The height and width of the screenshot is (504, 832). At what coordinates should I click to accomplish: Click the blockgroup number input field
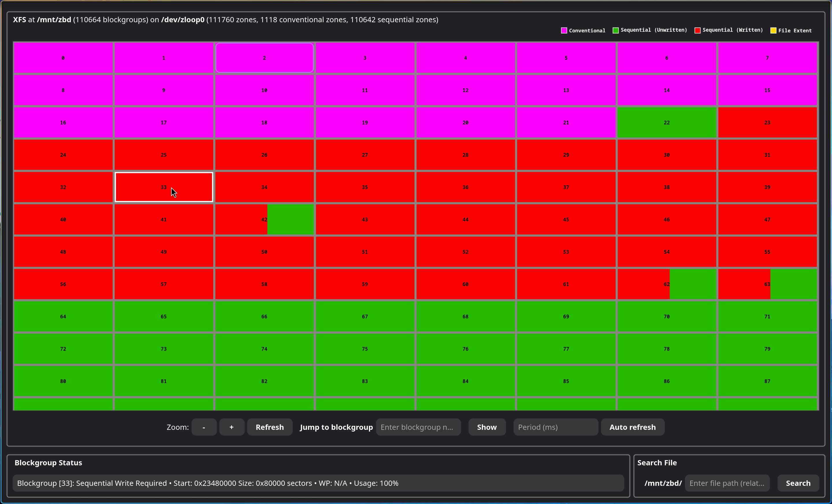click(x=418, y=427)
